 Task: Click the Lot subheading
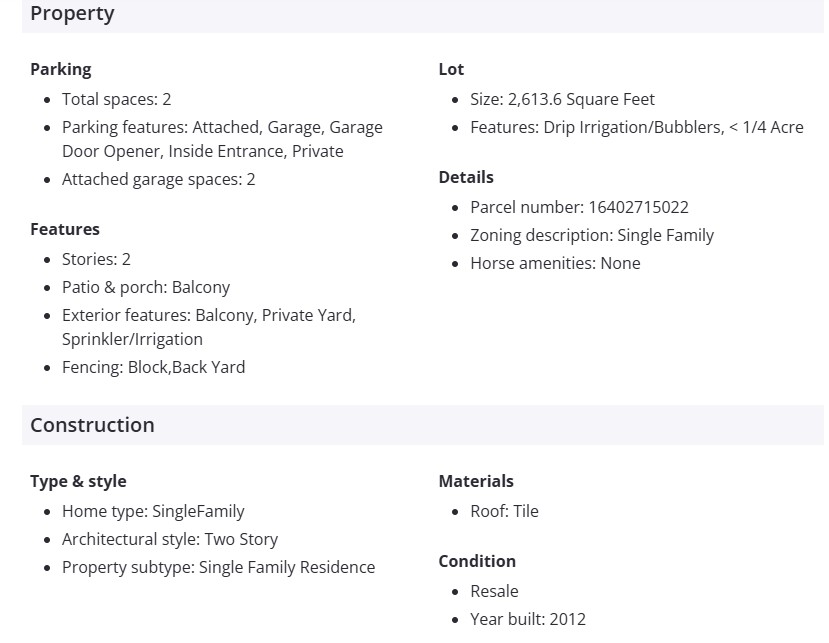point(451,69)
